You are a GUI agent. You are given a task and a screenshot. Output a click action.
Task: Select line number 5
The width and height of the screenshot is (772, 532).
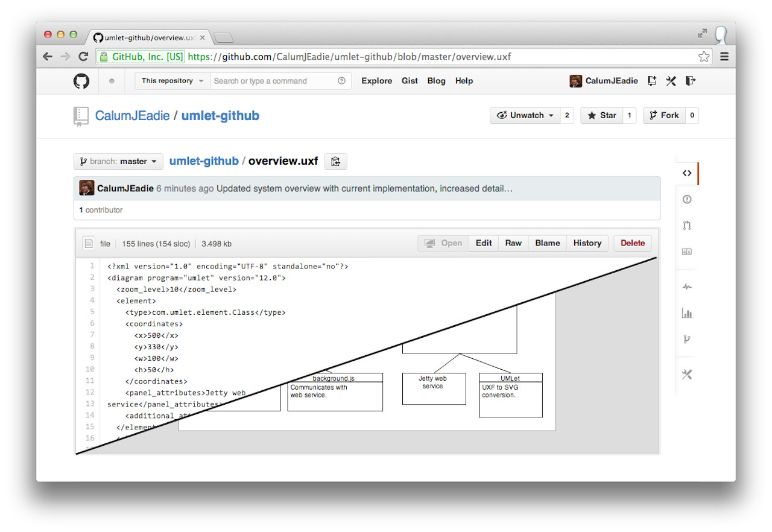tap(92, 312)
